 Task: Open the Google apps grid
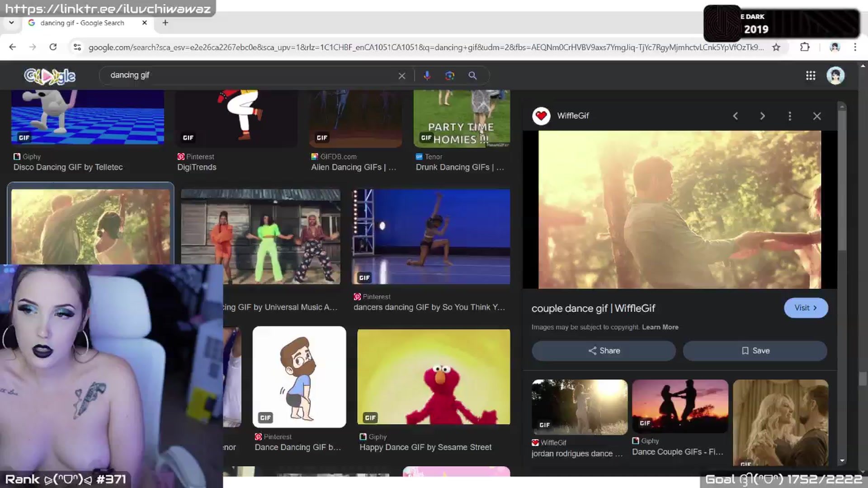click(x=811, y=75)
